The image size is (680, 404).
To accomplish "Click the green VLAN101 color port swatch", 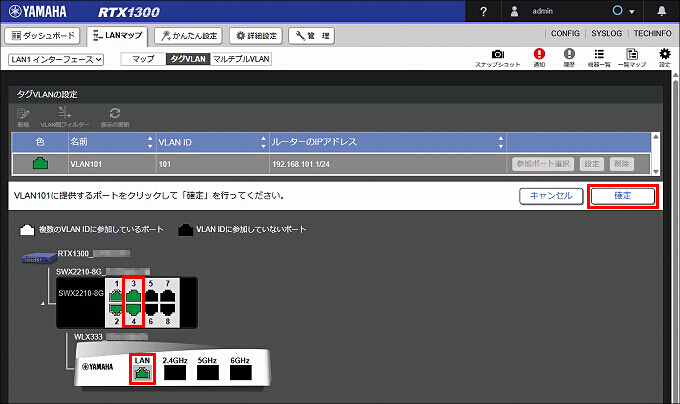I will click(40, 164).
